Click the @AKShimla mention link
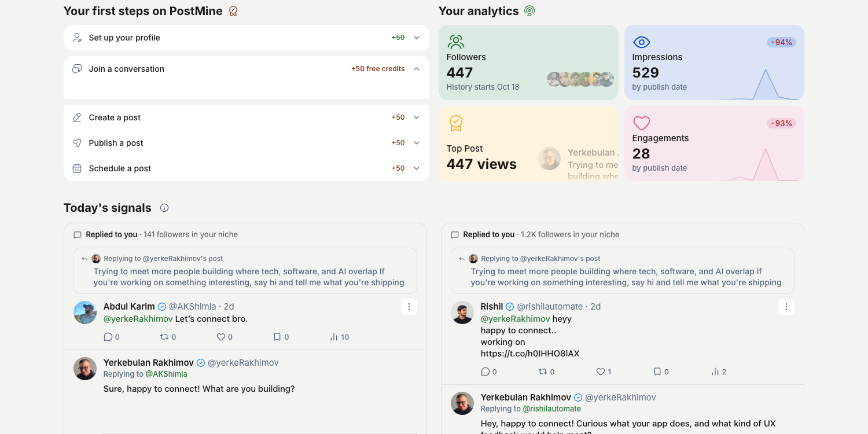Viewport: 868px width, 434px height. (x=166, y=374)
